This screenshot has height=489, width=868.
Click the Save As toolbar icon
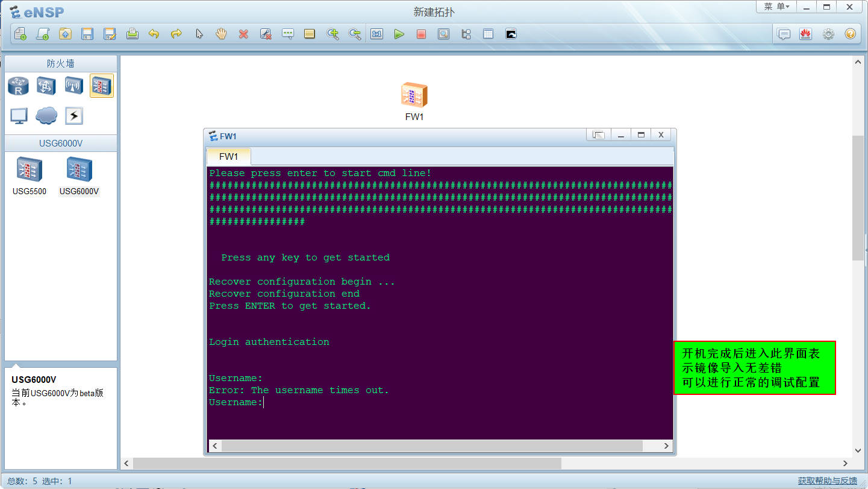click(x=110, y=34)
